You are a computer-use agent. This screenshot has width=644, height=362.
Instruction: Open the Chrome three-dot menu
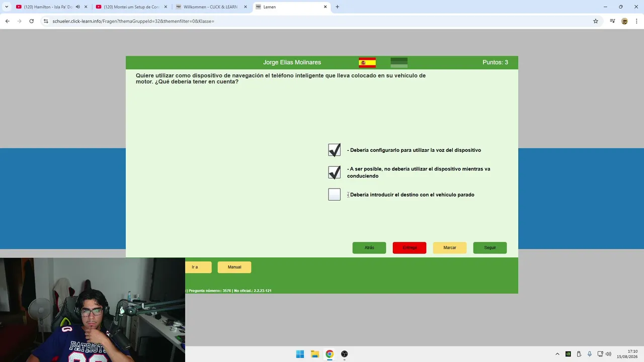coord(636,21)
